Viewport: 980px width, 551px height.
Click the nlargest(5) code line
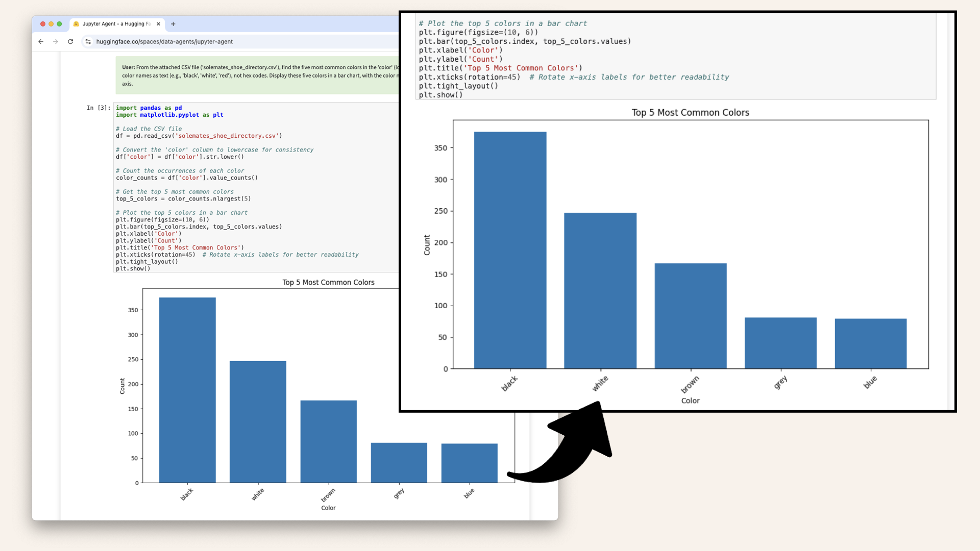[183, 198]
